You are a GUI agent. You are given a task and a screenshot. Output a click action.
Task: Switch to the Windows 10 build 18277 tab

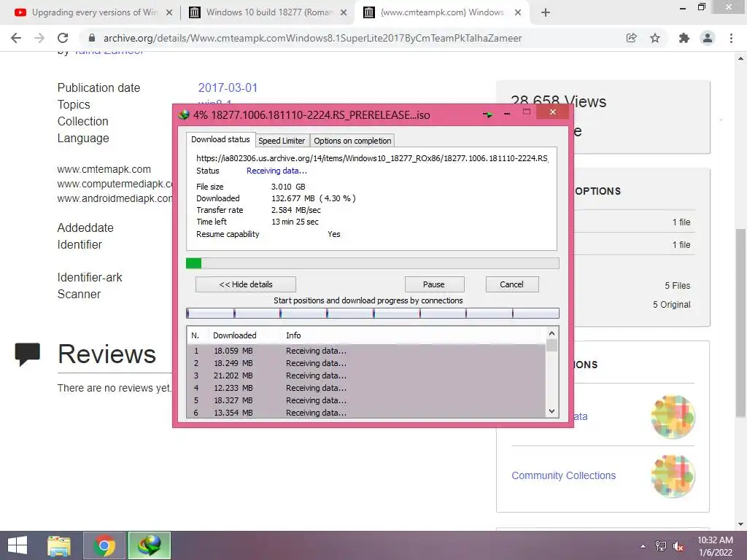click(267, 12)
